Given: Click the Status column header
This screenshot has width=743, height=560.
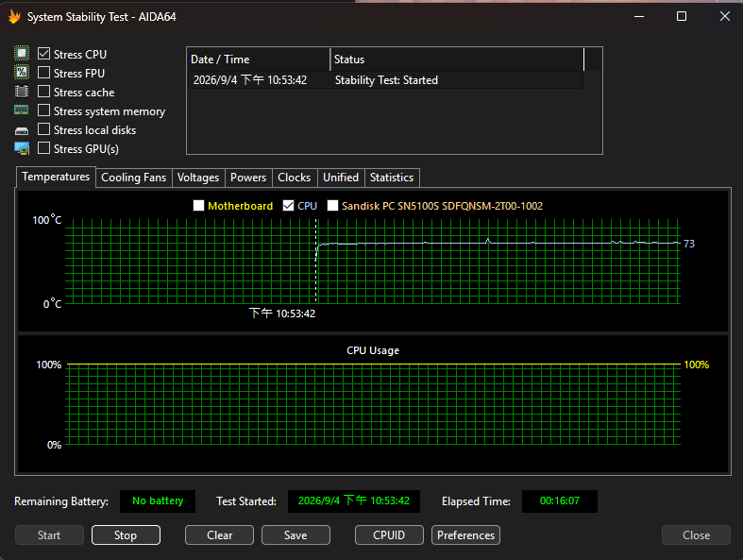Looking at the screenshot, I should [x=457, y=59].
